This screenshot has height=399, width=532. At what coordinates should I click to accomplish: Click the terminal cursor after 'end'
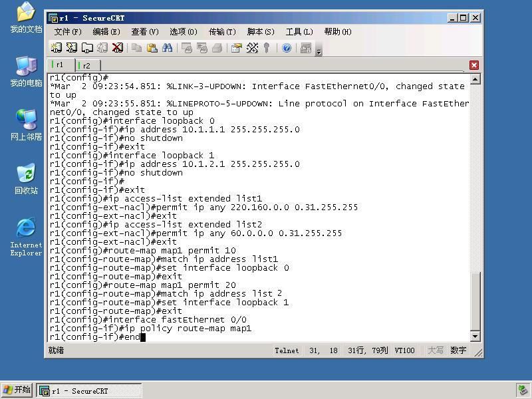coord(143,337)
